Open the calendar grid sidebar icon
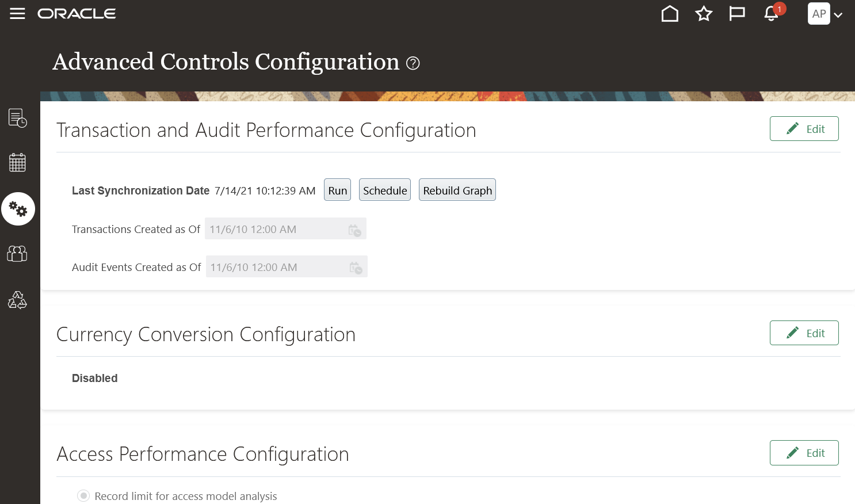Screen dimensions: 855x504 point(18,163)
